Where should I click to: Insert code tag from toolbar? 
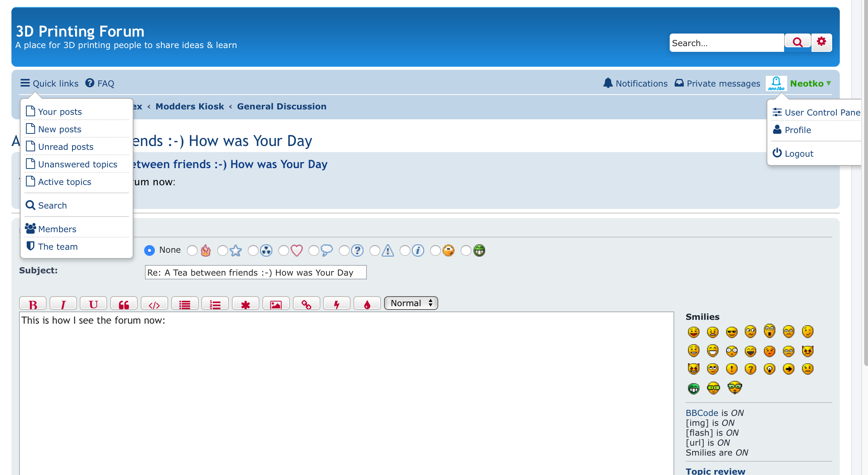tap(154, 304)
